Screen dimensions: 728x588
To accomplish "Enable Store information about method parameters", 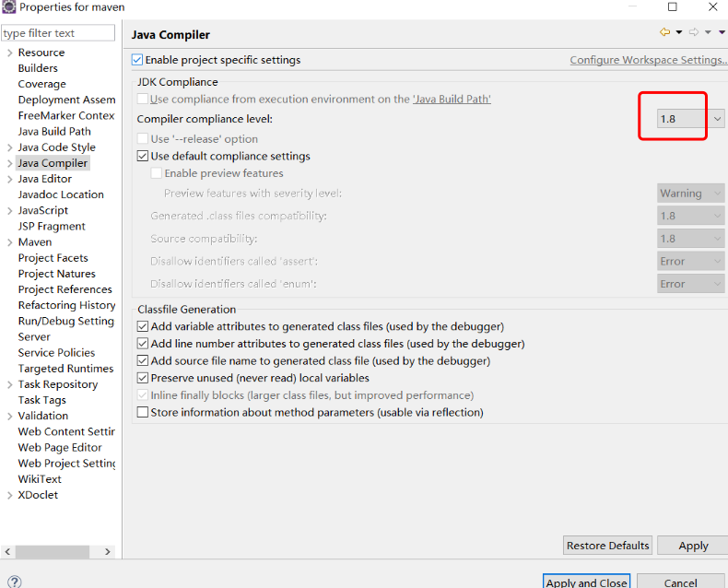I will pyautogui.click(x=143, y=413).
